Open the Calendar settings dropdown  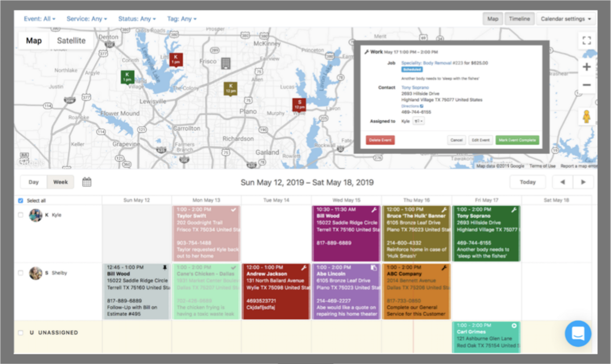click(x=565, y=19)
